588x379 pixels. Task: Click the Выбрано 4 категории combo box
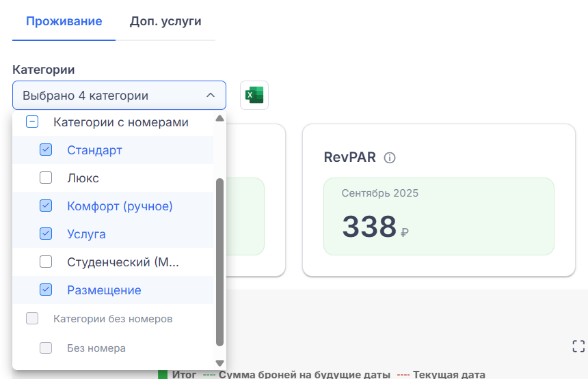point(109,96)
